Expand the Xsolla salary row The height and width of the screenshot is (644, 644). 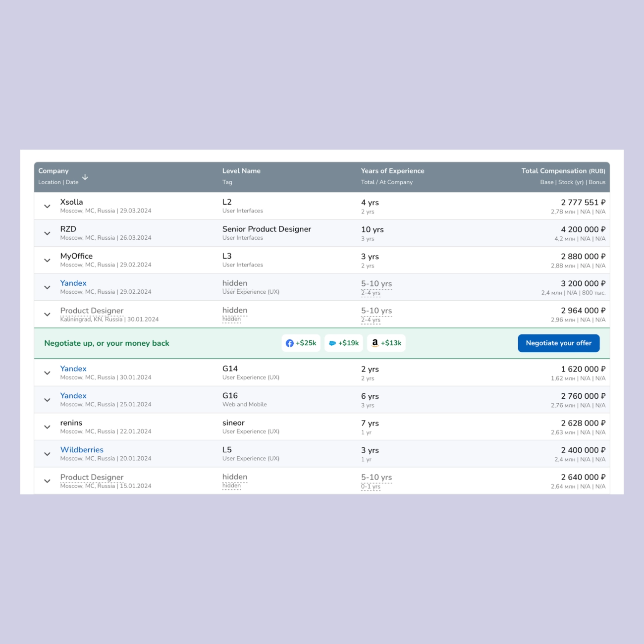(47, 206)
